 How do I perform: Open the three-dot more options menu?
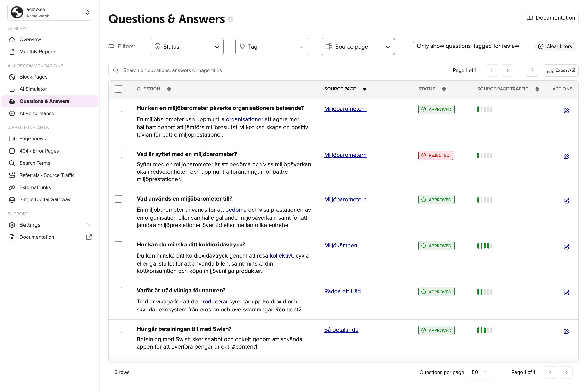pos(532,71)
